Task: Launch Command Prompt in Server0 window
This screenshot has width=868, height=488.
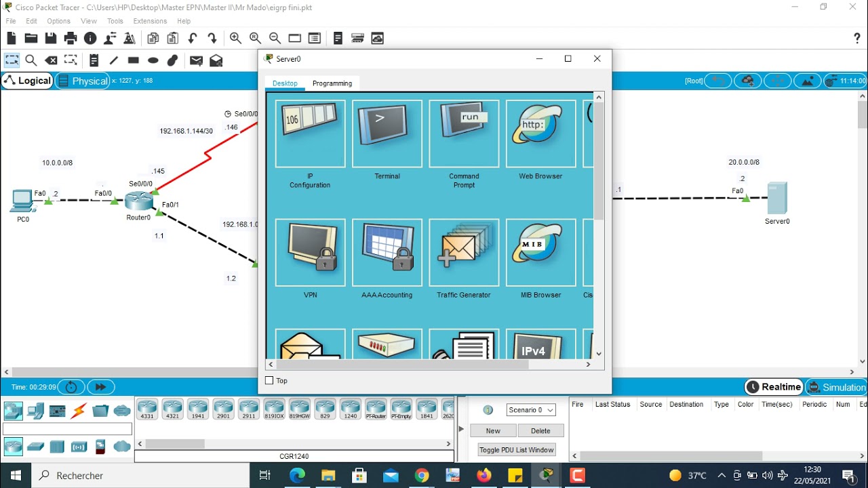Action: pos(464,134)
